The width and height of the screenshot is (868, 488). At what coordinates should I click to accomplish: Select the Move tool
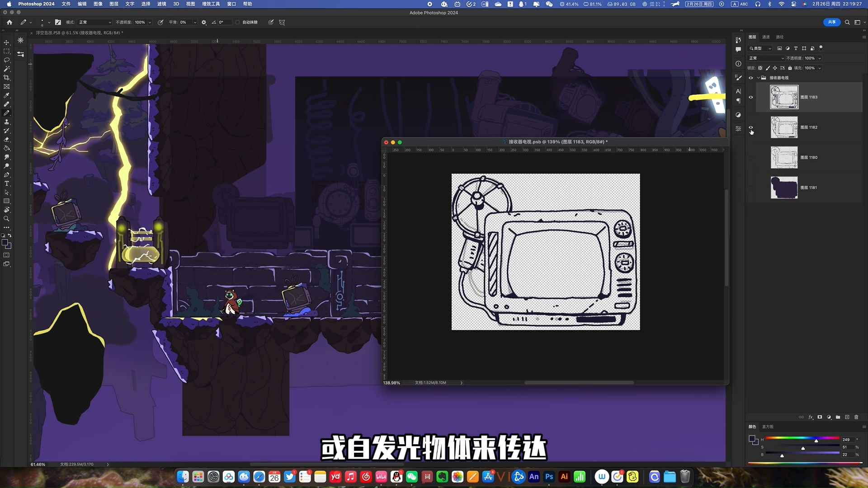pyautogui.click(x=6, y=42)
